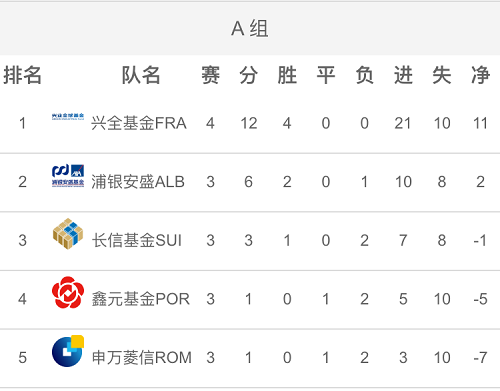Viewport: 500px width, 391px height.
Task: Click the 队名 column header
Action: click(141, 75)
